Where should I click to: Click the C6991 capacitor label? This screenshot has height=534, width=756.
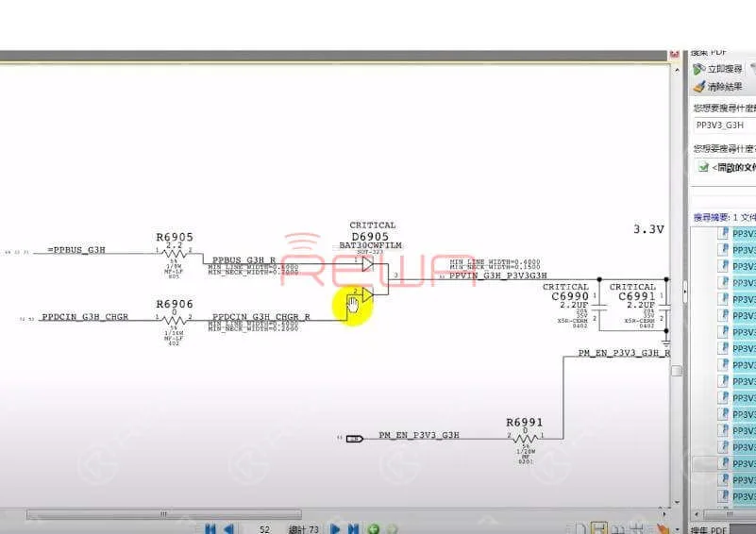pyautogui.click(x=636, y=296)
